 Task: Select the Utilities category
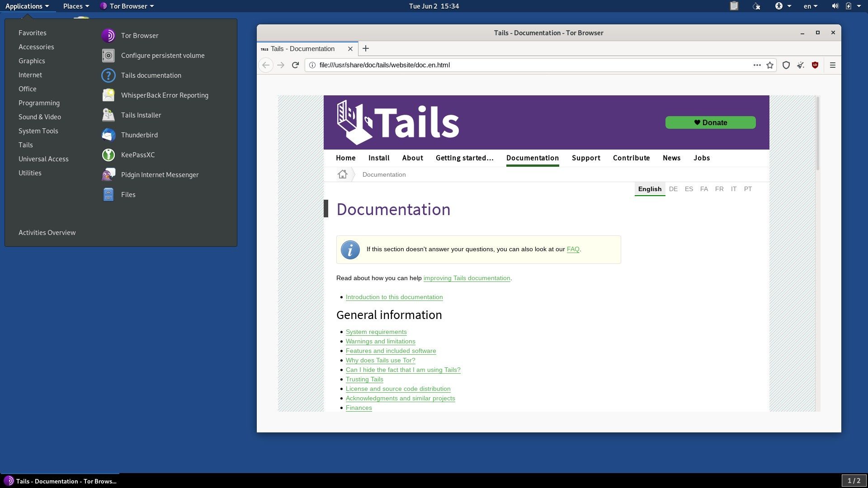30,173
